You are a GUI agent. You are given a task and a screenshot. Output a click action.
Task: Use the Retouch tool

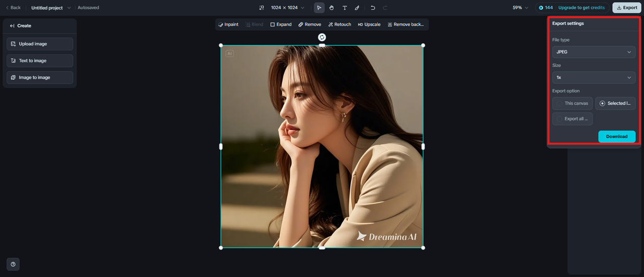(340, 24)
